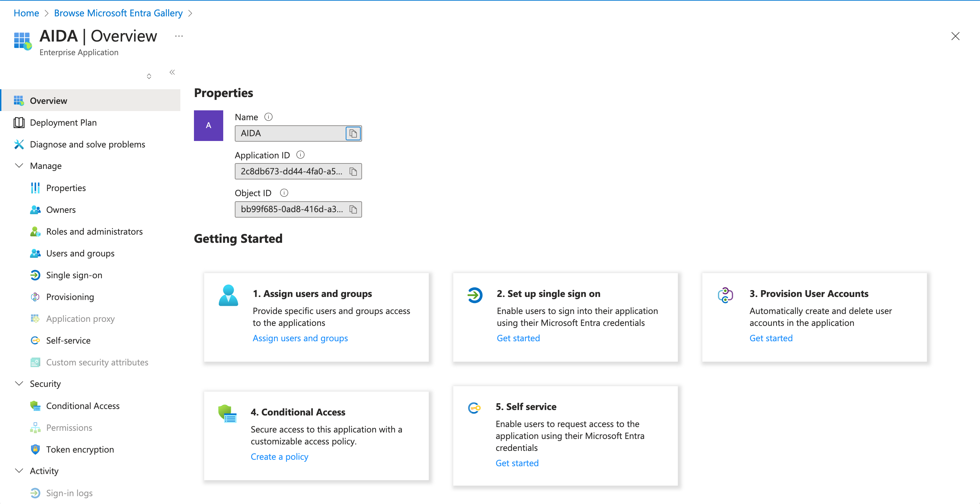This screenshot has width=980, height=504.
Task: Click Get started under Self service
Action: (517, 463)
